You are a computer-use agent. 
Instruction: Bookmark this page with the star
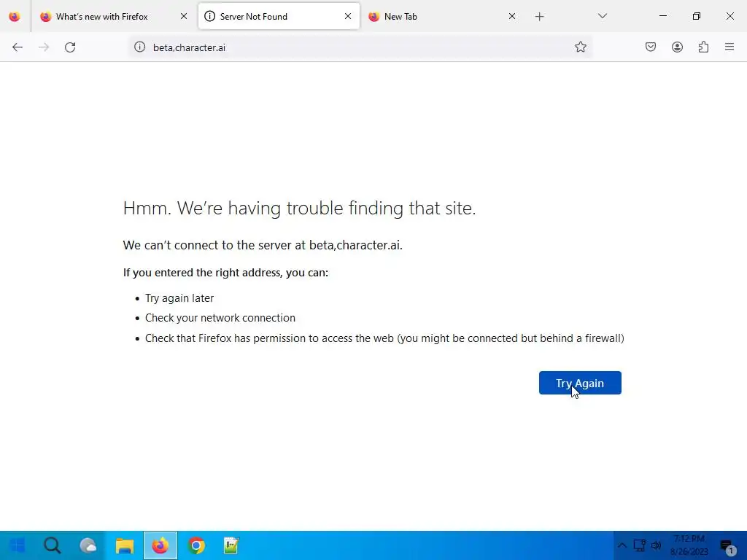point(580,47)
